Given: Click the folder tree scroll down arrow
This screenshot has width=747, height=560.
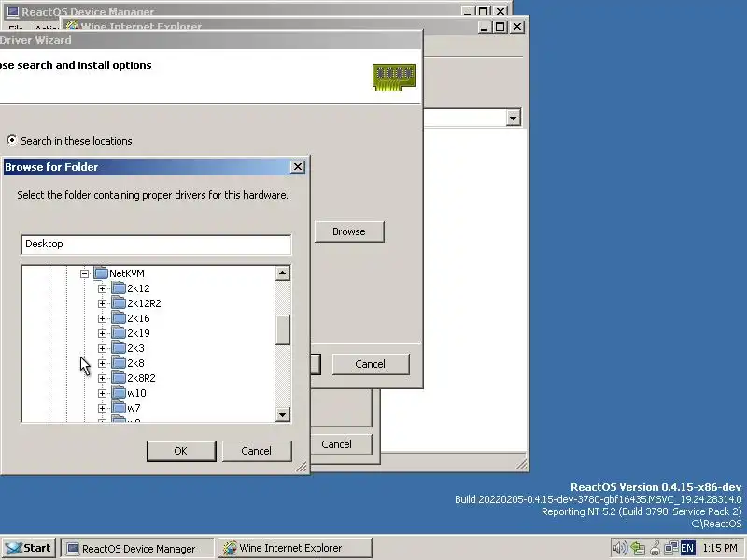Looking at the screenshot, I should click(x=283, y=414).
